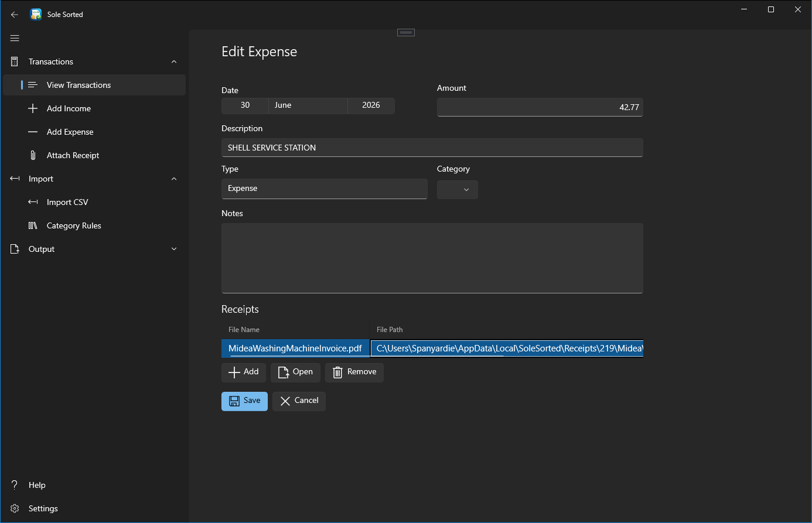
Task: Open the Settings page
Action: [x=94, y=508]
